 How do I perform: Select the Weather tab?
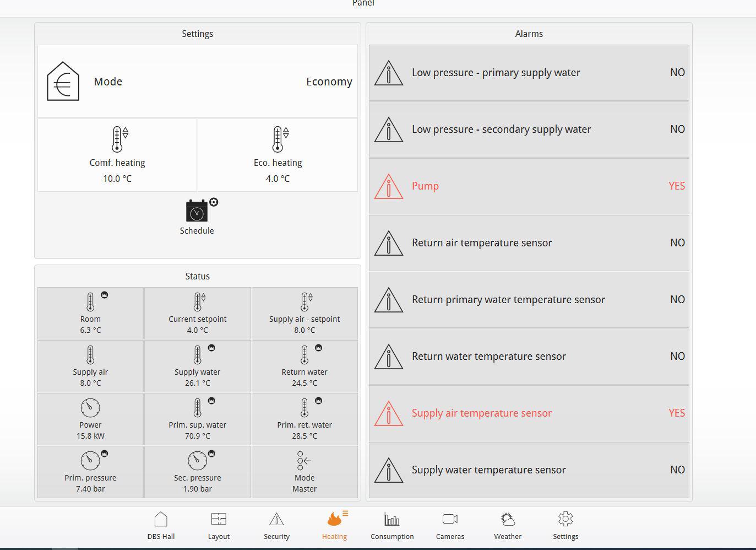[x=508, y=525]
